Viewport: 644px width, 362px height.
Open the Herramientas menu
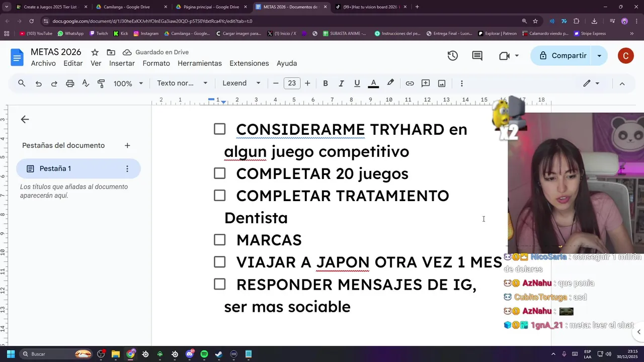(200, 63)
